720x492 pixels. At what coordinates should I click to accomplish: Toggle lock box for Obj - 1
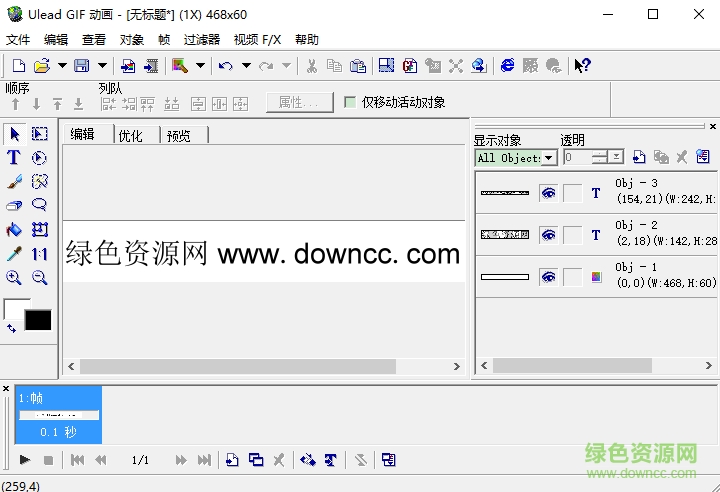(x=573, y=277)
